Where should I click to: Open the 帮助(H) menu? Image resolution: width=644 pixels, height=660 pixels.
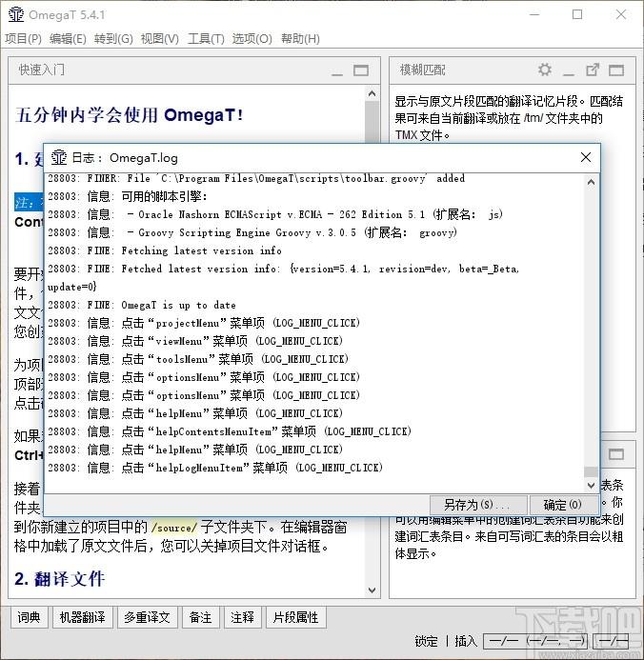(300, 39)
